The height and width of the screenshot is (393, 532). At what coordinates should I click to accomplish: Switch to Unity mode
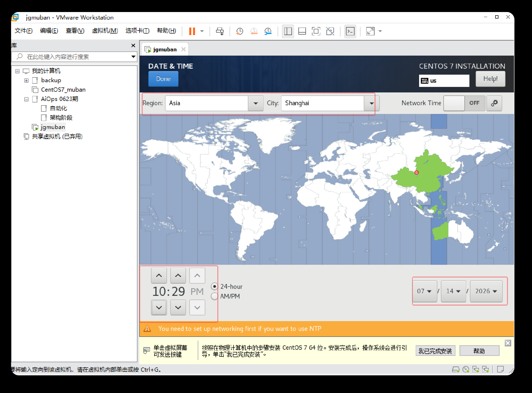(x=330, y=31)
